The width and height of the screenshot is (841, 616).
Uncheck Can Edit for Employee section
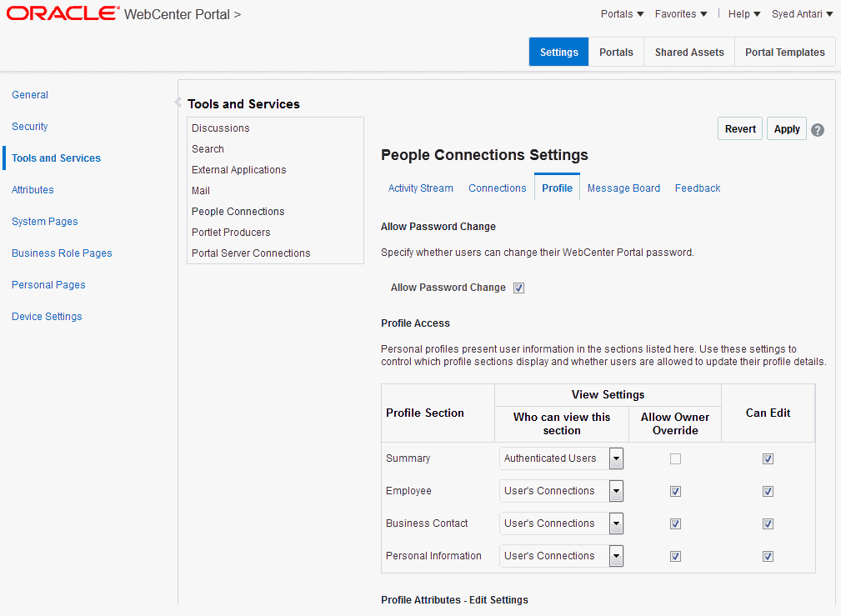[x=768, y=491]
